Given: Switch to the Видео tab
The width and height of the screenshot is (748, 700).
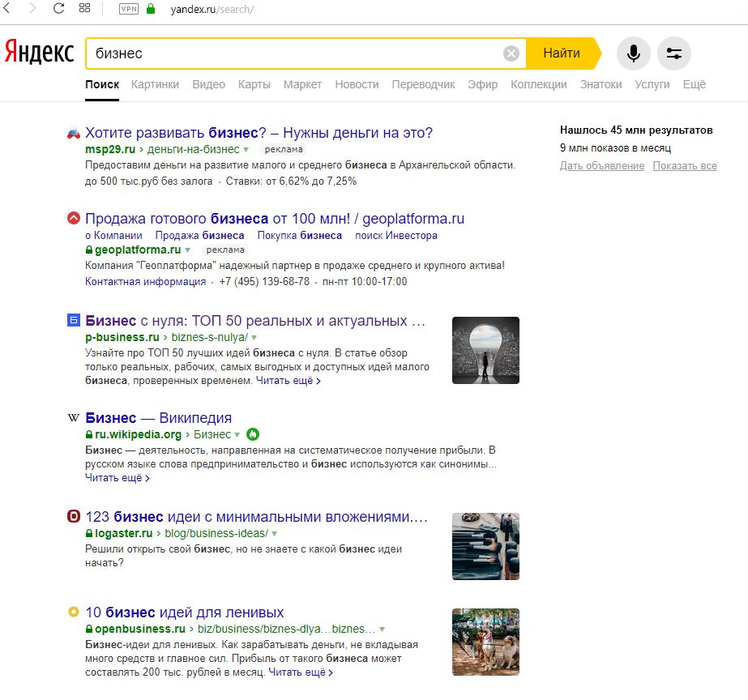Looking at the screenshot, I should 208,84.
